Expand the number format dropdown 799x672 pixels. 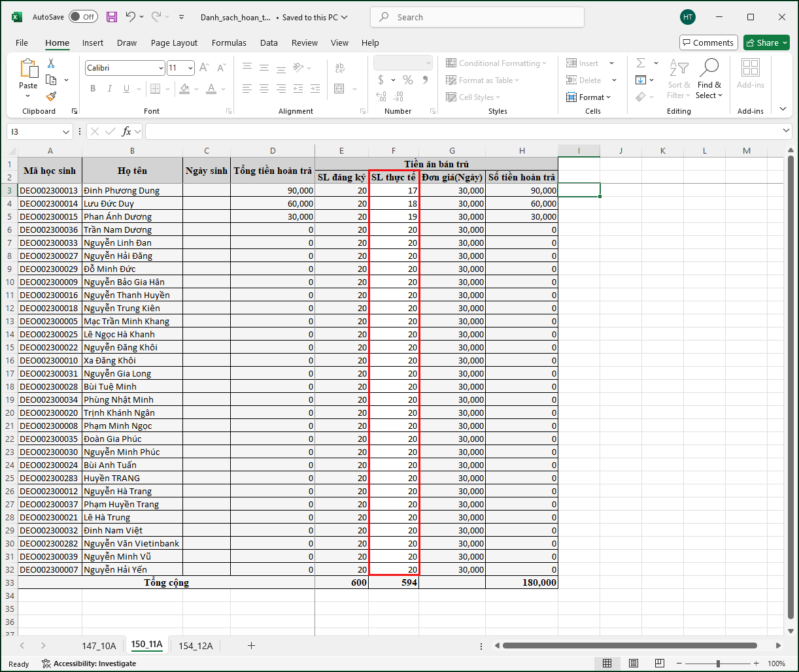point(428,63)
